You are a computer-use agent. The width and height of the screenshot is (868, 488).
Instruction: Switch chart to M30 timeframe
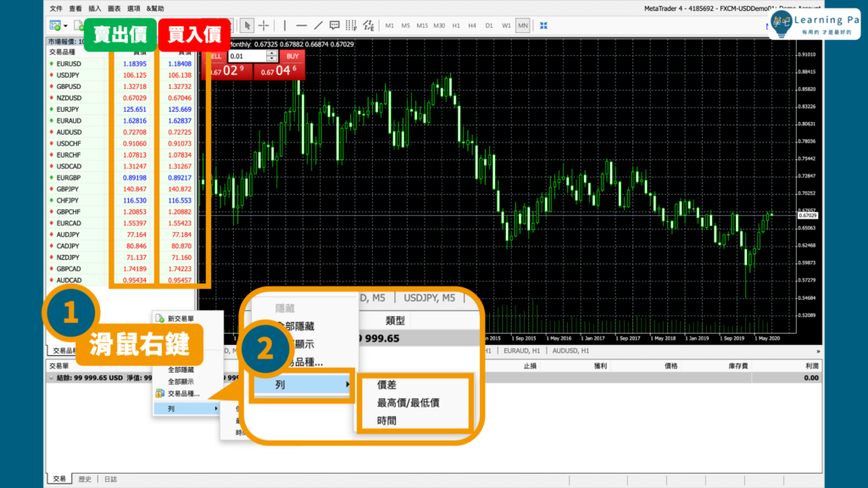439,25
